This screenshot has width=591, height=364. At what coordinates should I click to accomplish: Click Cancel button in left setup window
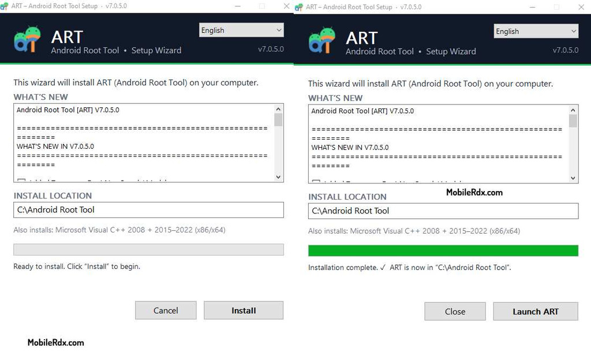click(166, 310)
